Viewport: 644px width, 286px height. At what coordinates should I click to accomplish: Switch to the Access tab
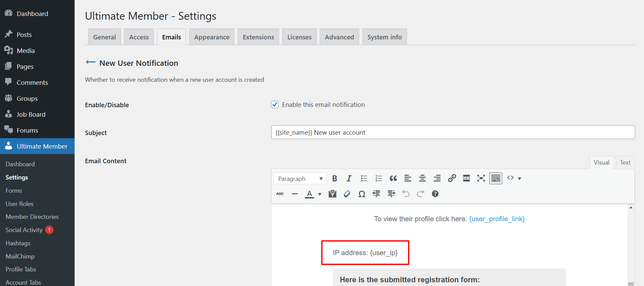pyautogui.click(x=139, y=37)
